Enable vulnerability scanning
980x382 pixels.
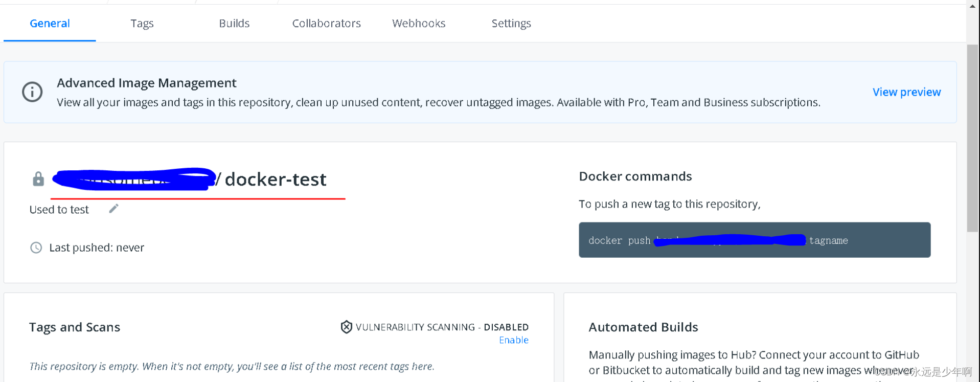pyautogui.click(x=513, y=340)
